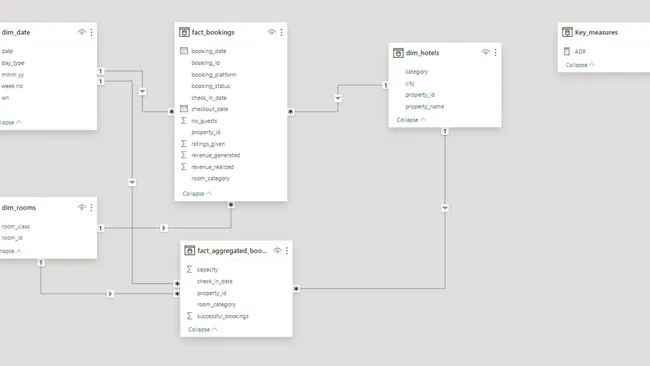Image resolution: width=650 pixels, height=366 pixels.
Task: Click sigma icon beside ratings_given
Action: tap(184, 143)
